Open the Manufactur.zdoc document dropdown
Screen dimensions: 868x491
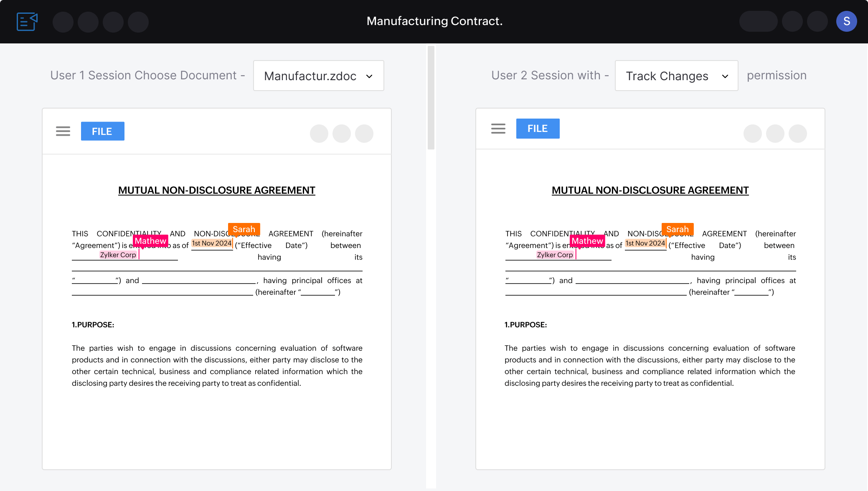click(x=318, y=76)
